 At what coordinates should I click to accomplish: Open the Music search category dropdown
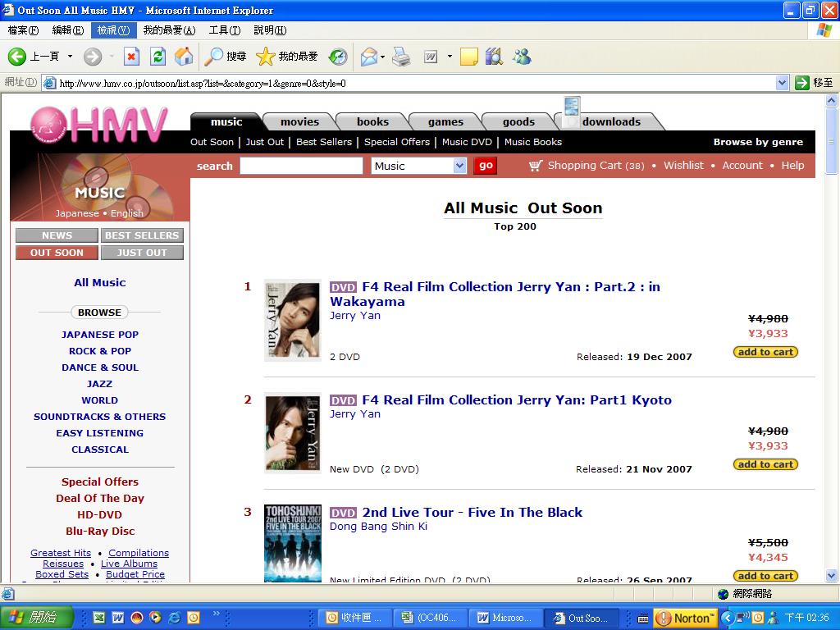point(459,166)
